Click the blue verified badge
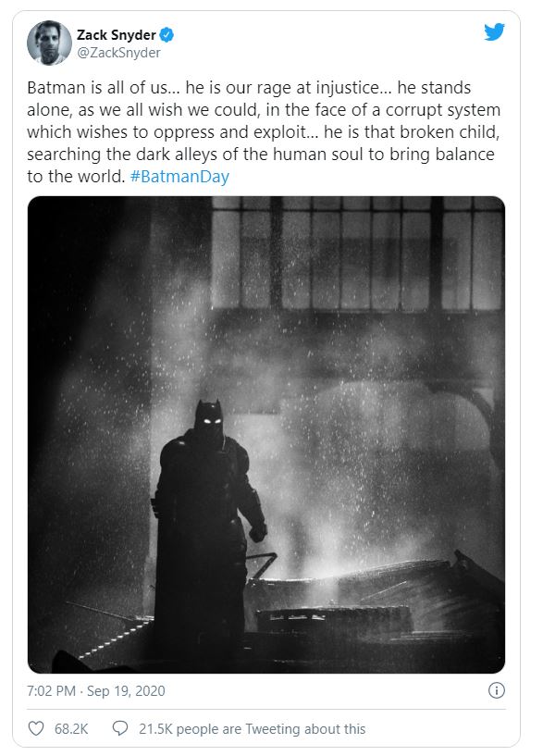Viewport: 543px width, 756px height. click(167, 35)
